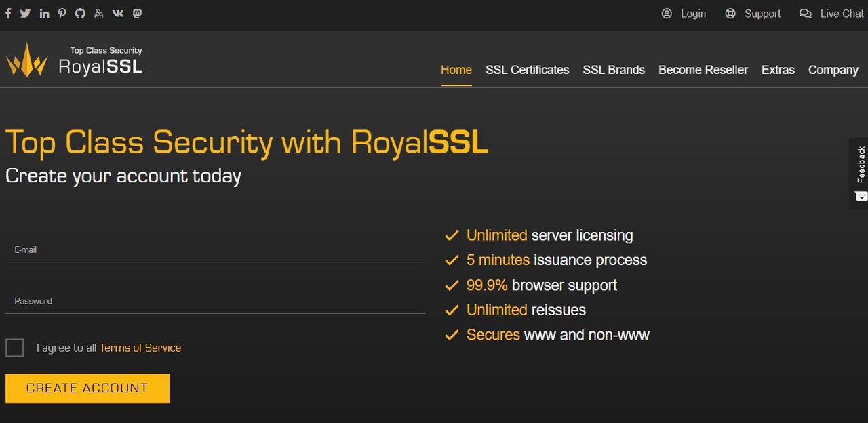Open the SSL Brands menu
This screenshot has width=868, height=423.
[614, 70]
